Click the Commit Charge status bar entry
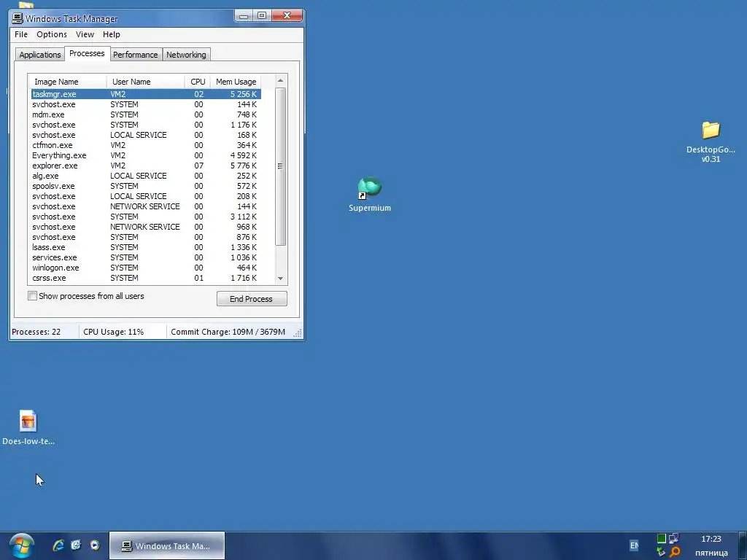Screen dimensions: 747x560 (x=228, y=332)
